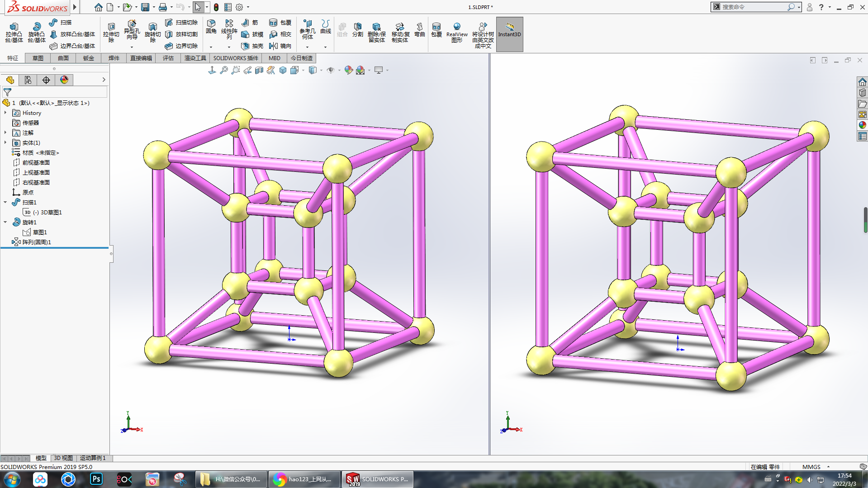Select the 旋转切除 revolved cut tool
Viewport: 868px width, 488px height.
(153, 33)
